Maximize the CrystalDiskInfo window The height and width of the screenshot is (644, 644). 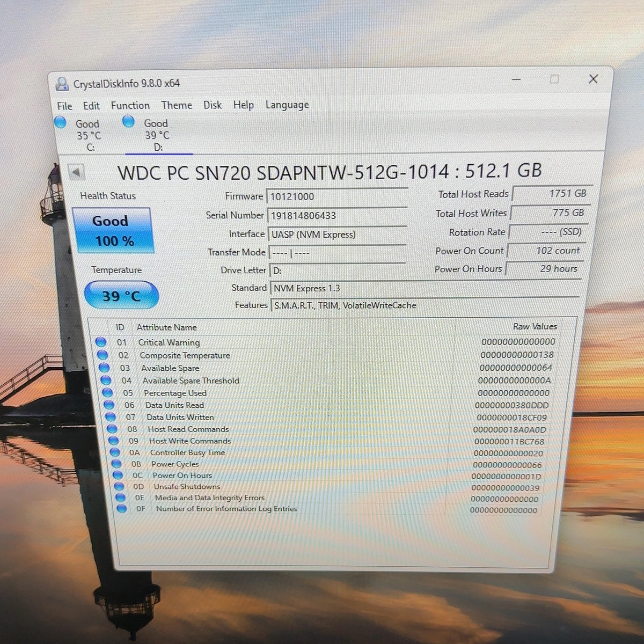pos(554,79)
